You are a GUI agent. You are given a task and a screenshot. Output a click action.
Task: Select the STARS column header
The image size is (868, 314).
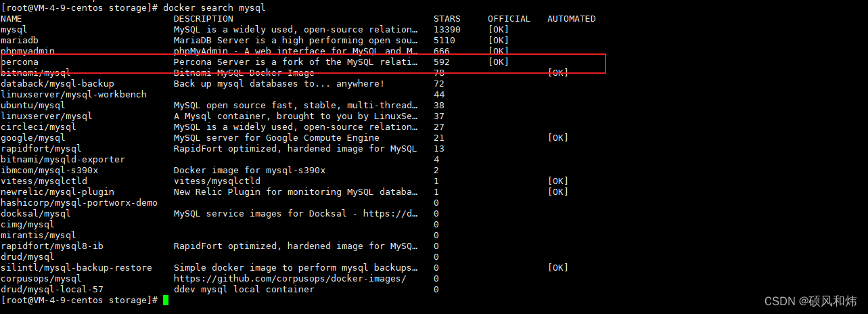(x=447, y=19)
